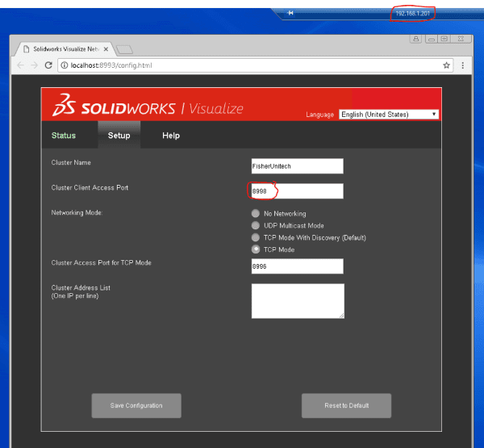Open a new browser tab
Image resolution: width=484 pixels, height=448 pixels.
(124, 49)
